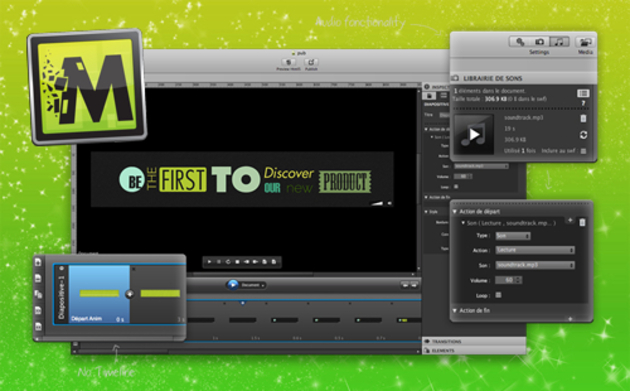
Task: Click the next arrow in canvas playback toolbar
Action: pos(255,262)
